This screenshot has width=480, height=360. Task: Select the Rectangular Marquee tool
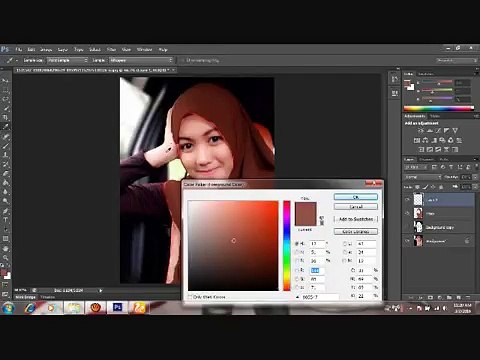(x=6, y=90)
